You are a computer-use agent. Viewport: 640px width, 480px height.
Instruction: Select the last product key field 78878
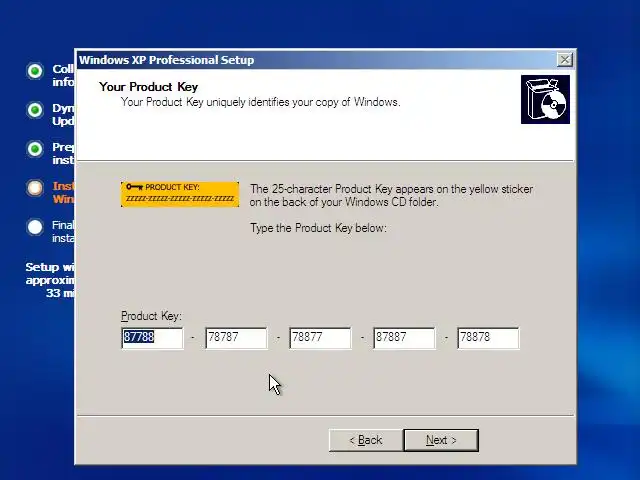pos(489,338)
